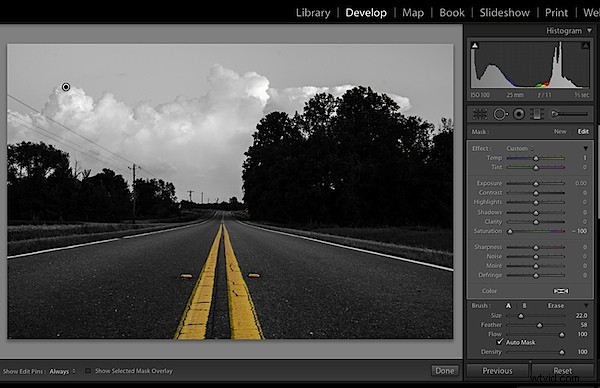Screen dimensions: 600x388
Task: Click the Temp slider handle
Action: point(536,158)
